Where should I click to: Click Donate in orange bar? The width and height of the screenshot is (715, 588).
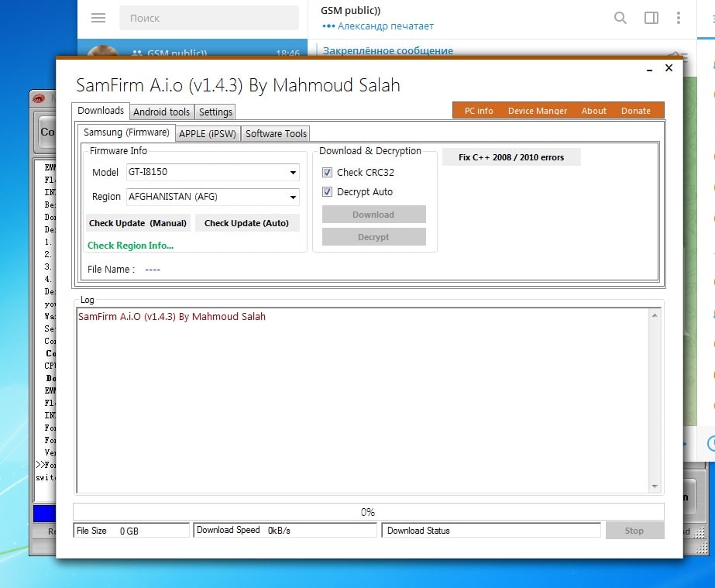click(636, 111)
